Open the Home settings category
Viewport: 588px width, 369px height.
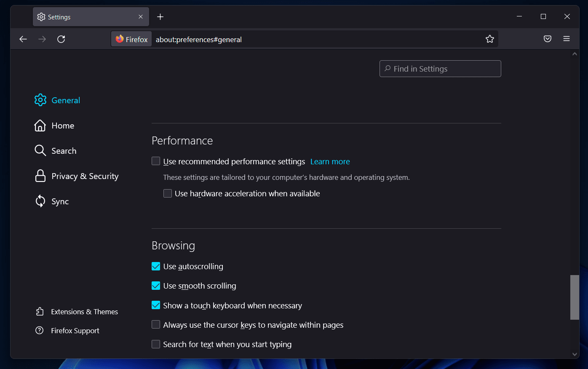(x=62, y=126)
